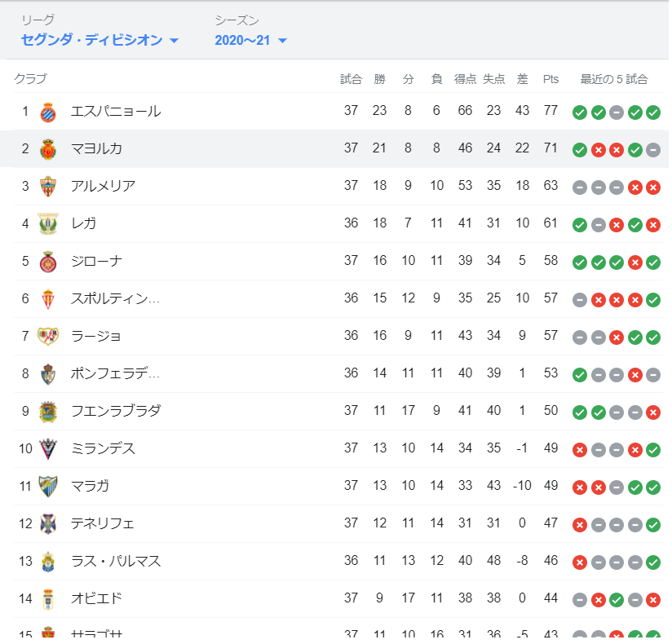Click the ミランデス club crest icon
The width and height of the screenshot is (672, 644).
click(48, 449)
